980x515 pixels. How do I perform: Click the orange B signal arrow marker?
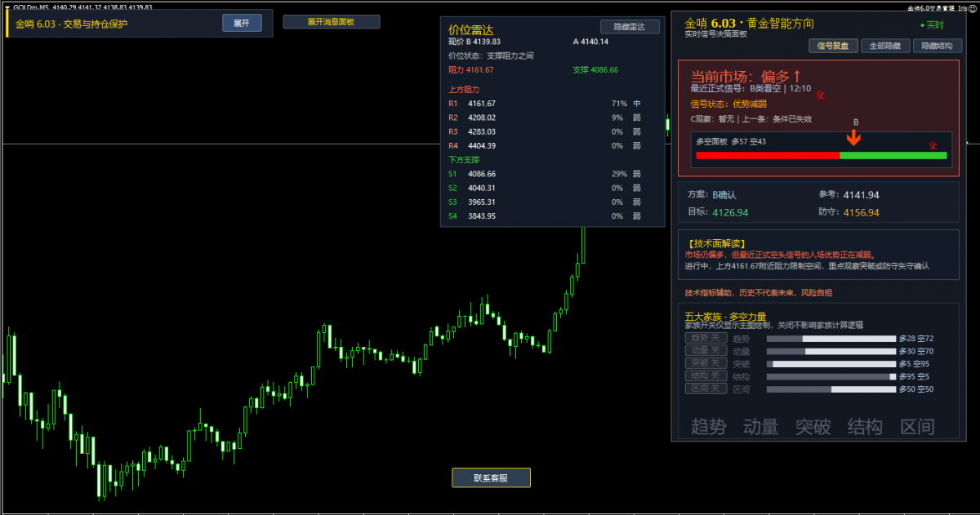tap(854, 136)
